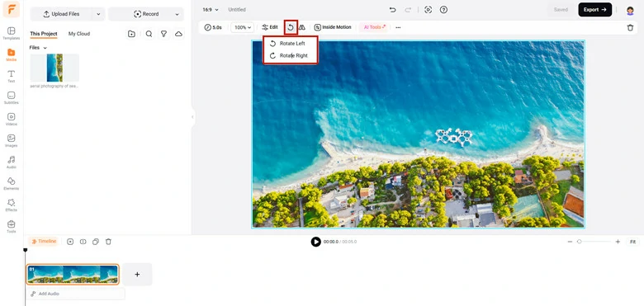Delete clip with timeline trash icon
Image resolution: width=644 pixels, height=306 pixels.
pos(108,242)
